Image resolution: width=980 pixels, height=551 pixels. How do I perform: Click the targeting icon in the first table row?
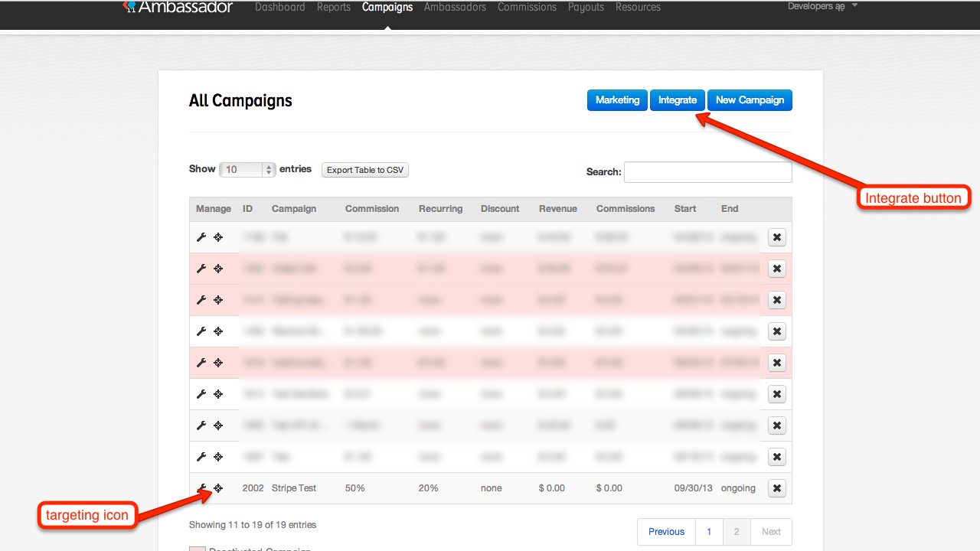click(218, 237)
